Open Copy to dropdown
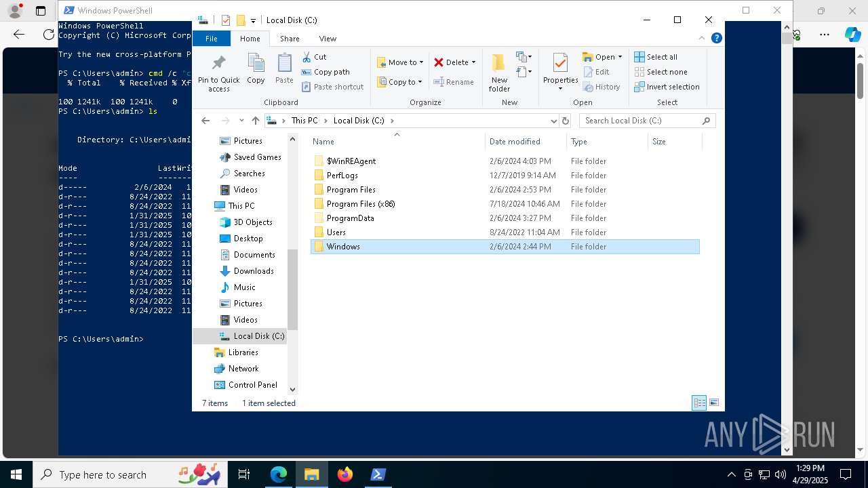 pyautogui.click(x=399, y=82)
